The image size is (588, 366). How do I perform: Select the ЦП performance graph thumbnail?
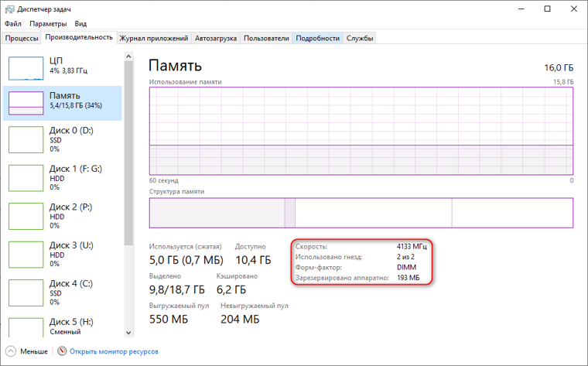[26, 68]
